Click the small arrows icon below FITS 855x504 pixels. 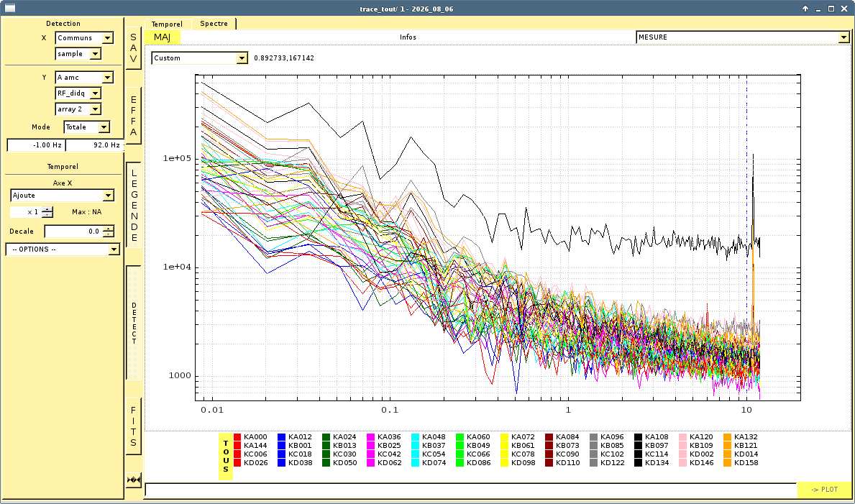[134, 480]
